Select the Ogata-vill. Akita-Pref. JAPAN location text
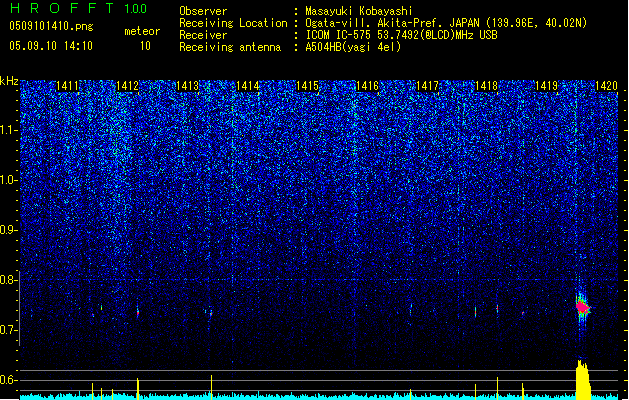Image resolution: width=629 pixels, height=400 pixels. click(446, 23)
